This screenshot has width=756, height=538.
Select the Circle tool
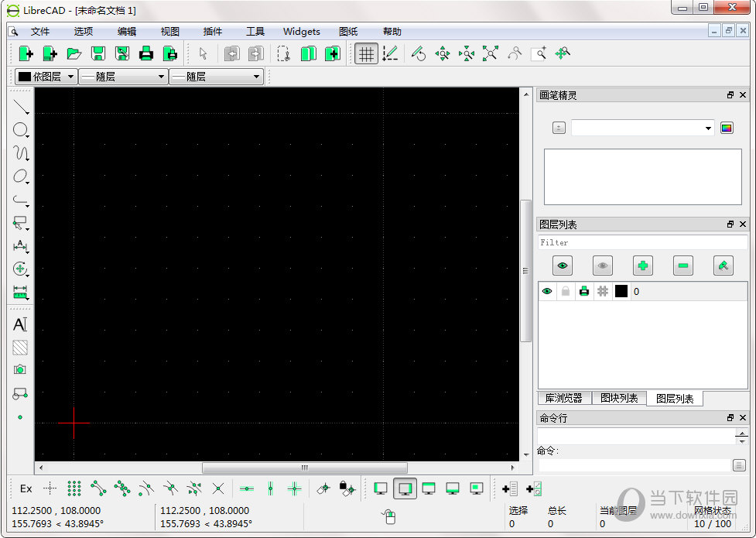coord(20,130)
